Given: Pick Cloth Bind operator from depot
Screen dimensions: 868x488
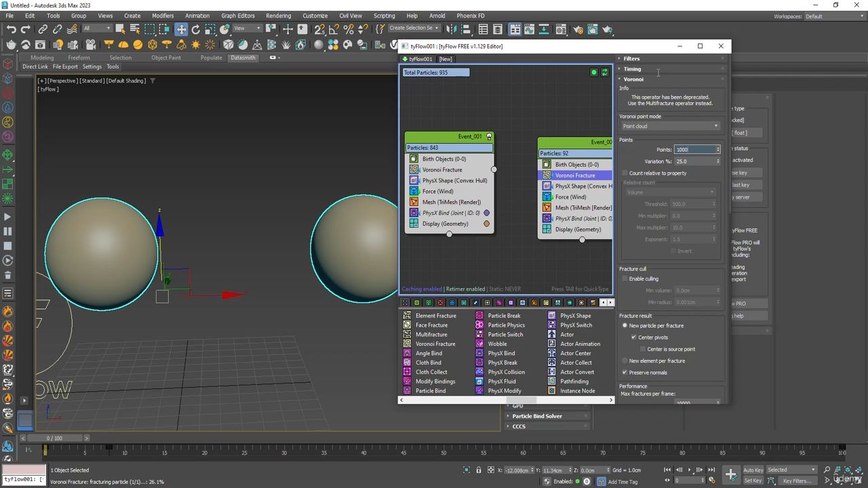Looking at the screenshot, I should 428,363.
